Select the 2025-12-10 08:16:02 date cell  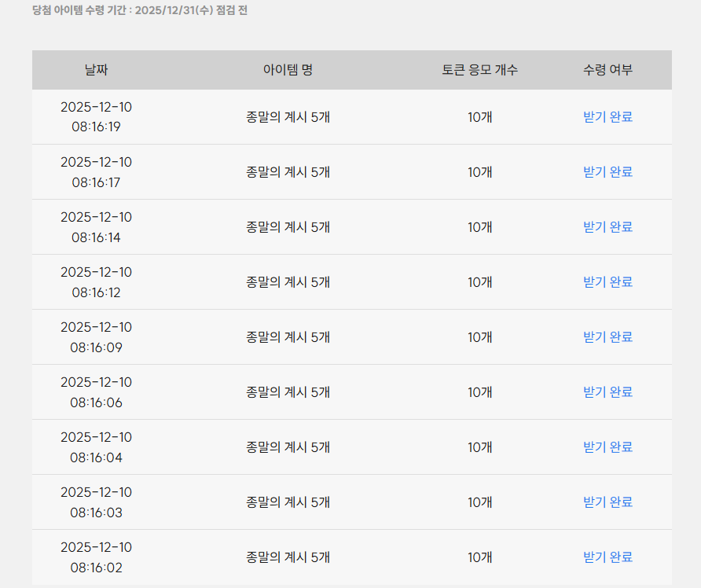(x=96, y=557)
